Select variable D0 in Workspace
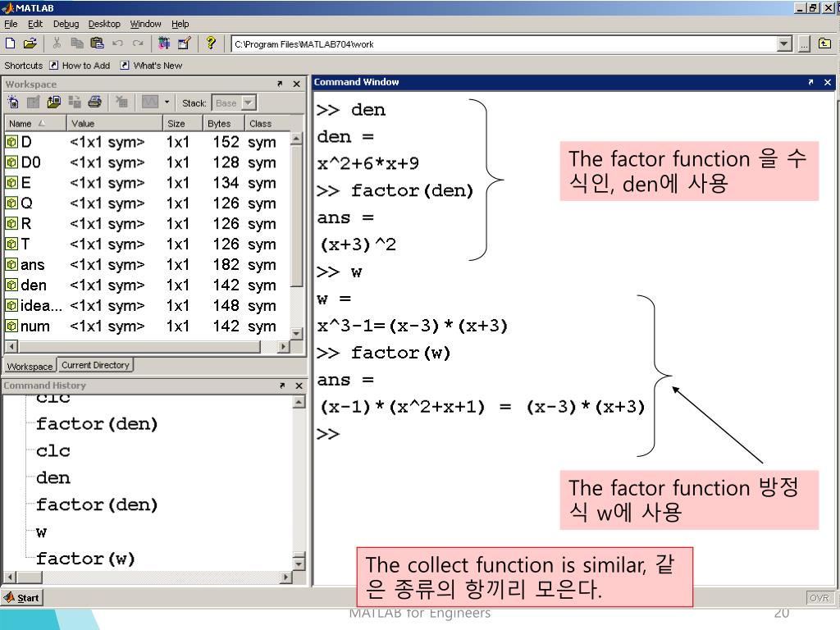Image resolution: width=840 pixels, height=630 pixels. 147,162
